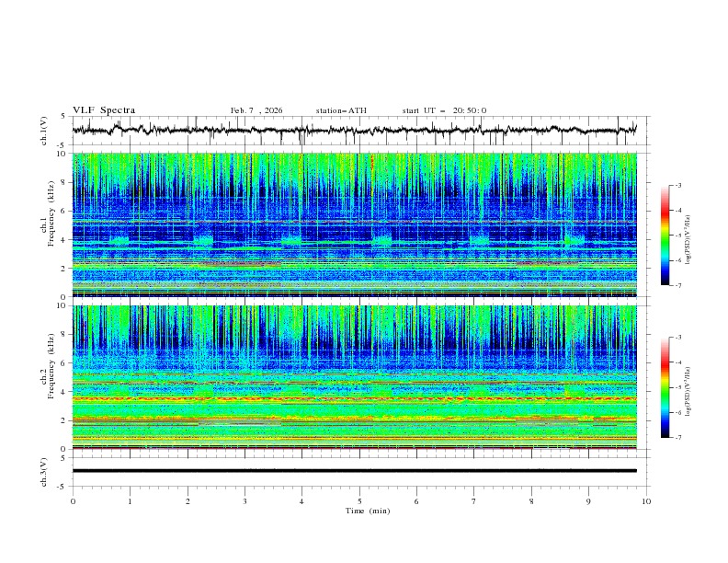Select the ch.1 colorbar "log(PSD)(V²/Hz)" label
This screenshot has height=563, width=728.
point(688,239)
